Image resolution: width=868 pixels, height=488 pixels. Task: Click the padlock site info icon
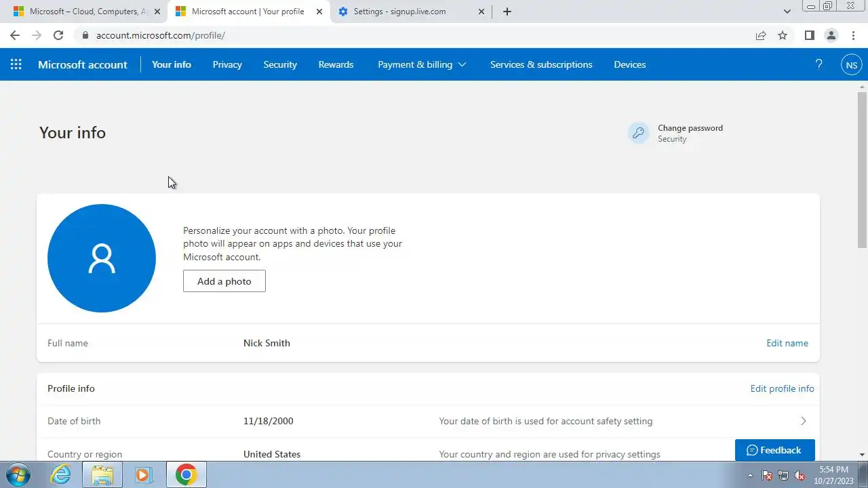click(x=85, y=35)
